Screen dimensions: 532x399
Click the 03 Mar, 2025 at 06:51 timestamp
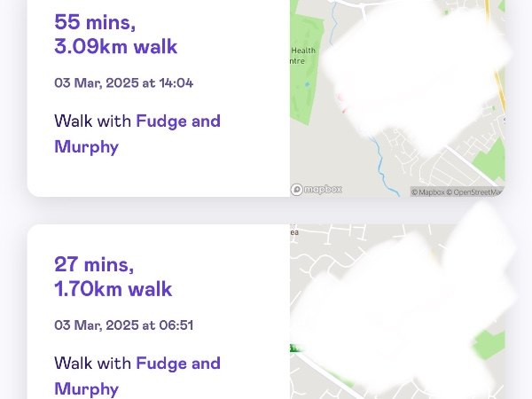pos(124,325)
